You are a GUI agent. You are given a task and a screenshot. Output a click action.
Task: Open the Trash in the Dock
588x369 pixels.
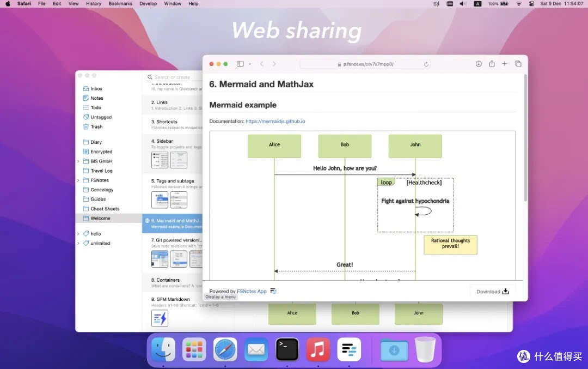coord(425,349)
